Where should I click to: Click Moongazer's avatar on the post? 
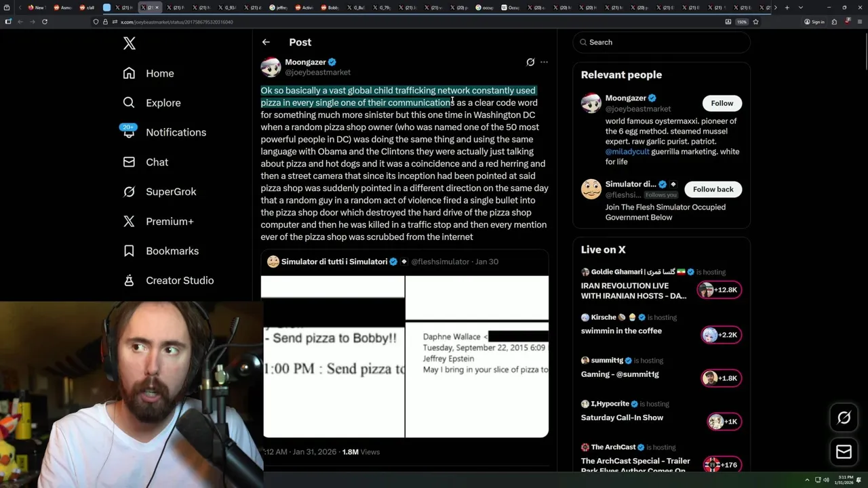coord(271,67)
